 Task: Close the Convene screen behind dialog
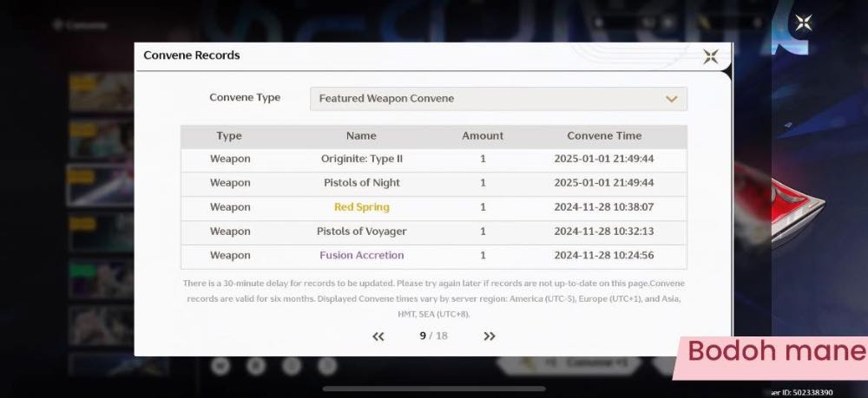[803, 23]
